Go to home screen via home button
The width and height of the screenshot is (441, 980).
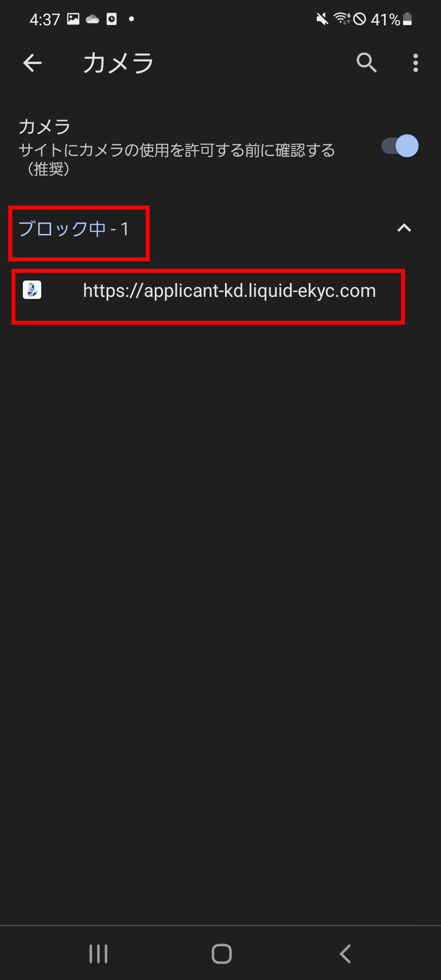coord(222,953)
